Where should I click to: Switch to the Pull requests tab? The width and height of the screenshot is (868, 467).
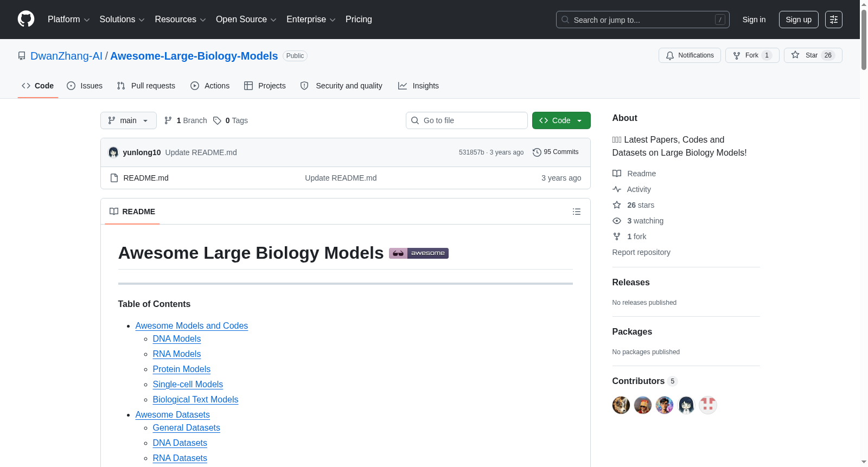tap(146, 86)
